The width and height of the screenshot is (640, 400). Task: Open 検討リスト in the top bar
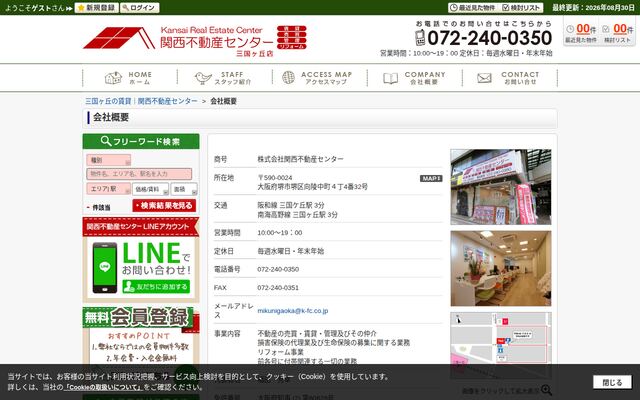click(x=521, y=8)
